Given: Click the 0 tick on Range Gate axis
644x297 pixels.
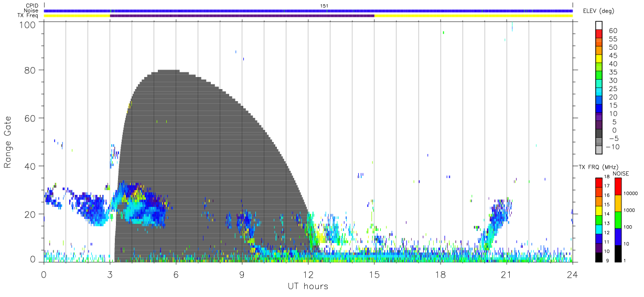Looking at the screenshot, I should pos(33,259).
